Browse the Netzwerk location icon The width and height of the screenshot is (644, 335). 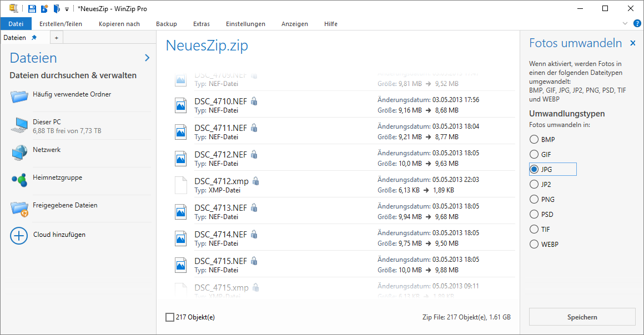(x=19, y=153)
